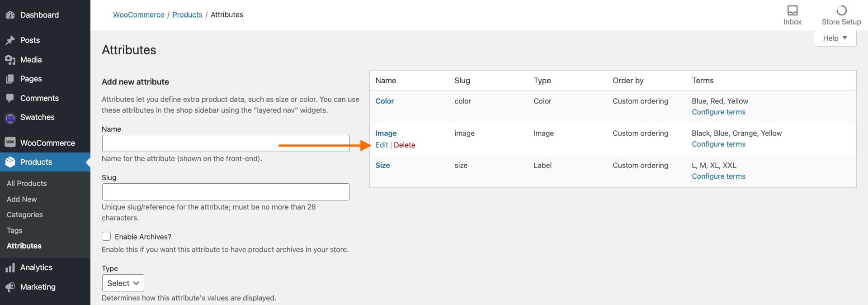Image resolution: width=868 pixels, height=305 pixels.
Task: Open Comments menu item
Action: tap(39, 98)
